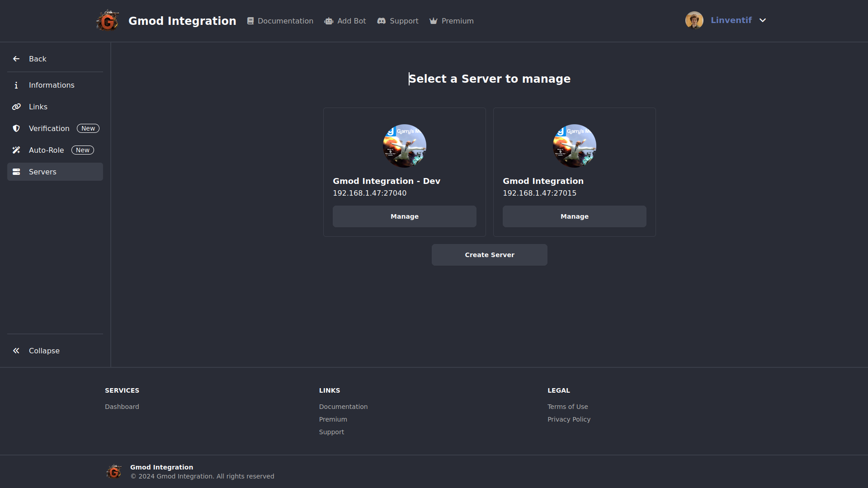This screenshot has width=868, height=488.
Task: Select Verification in the sidebar
Action: click(55, 128)
